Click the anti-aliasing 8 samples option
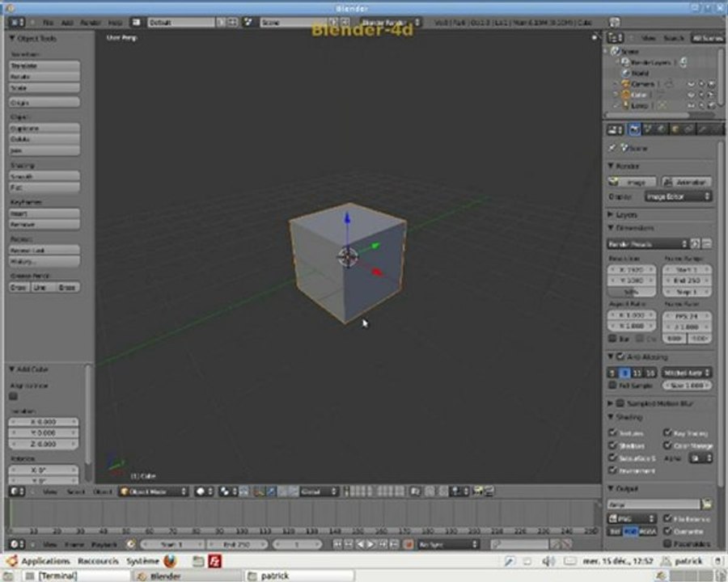Viewport: 728px width, 582px height. 625,373
